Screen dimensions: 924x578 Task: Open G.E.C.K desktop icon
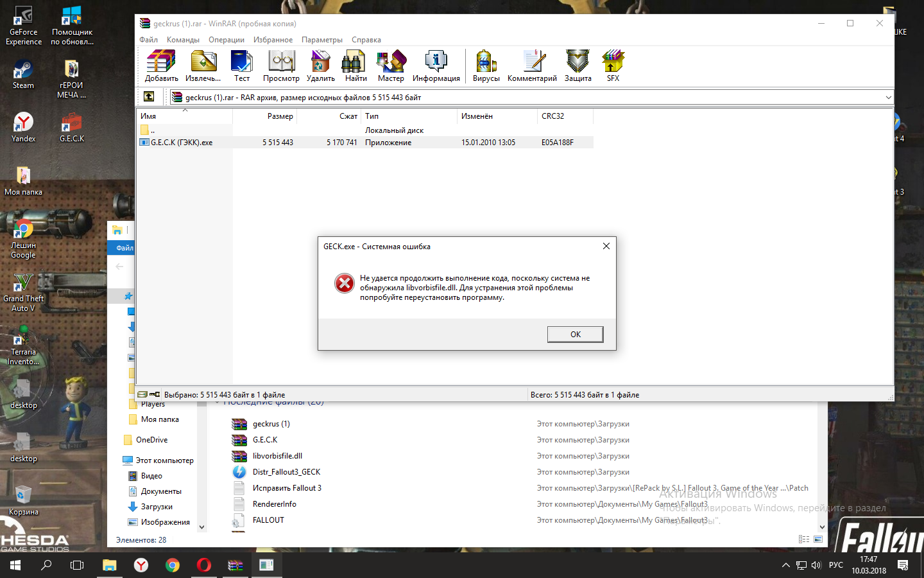point(72,127)
